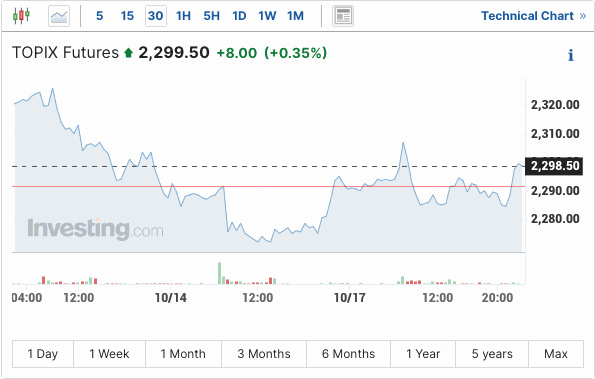Click the +8.00 change value
This screenshot has height=379, width=595.
pos(236,53)
